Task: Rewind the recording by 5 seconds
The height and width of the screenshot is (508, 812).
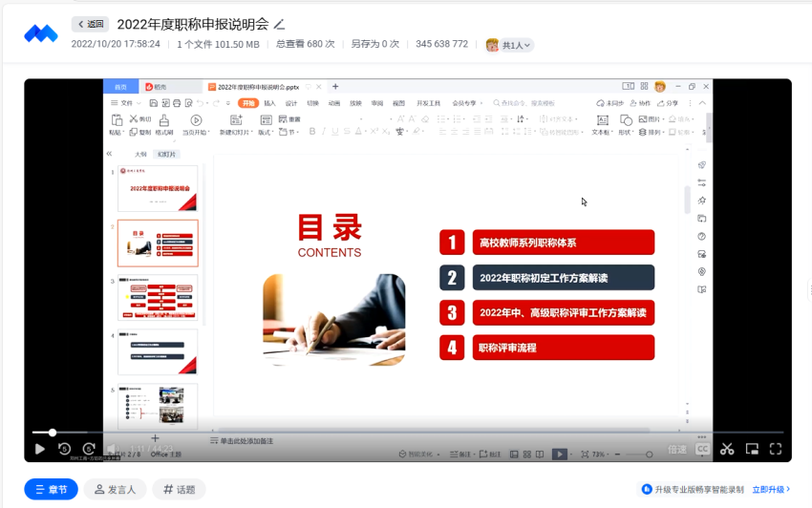Action: 64,449
